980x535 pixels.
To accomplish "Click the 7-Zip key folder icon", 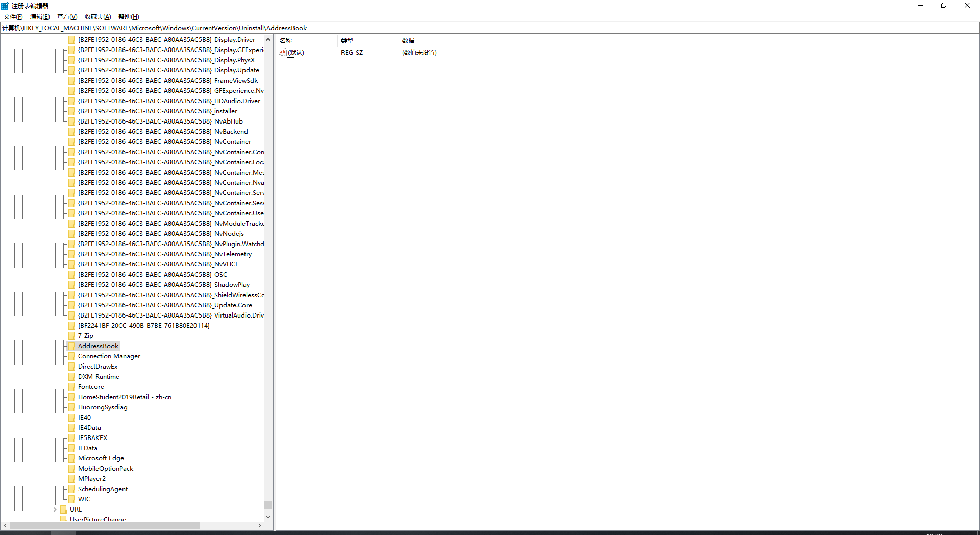I will pyautogui.click(x=72, y=335).
